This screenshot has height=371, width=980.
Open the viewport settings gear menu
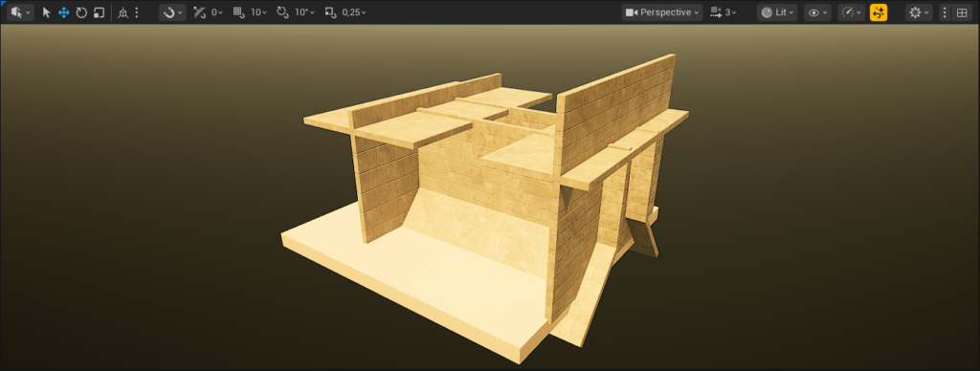tap(919, 12)
